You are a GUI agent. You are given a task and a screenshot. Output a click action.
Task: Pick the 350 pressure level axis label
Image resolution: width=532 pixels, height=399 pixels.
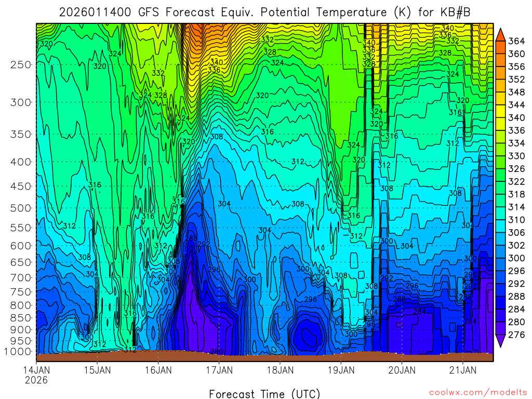21,135
